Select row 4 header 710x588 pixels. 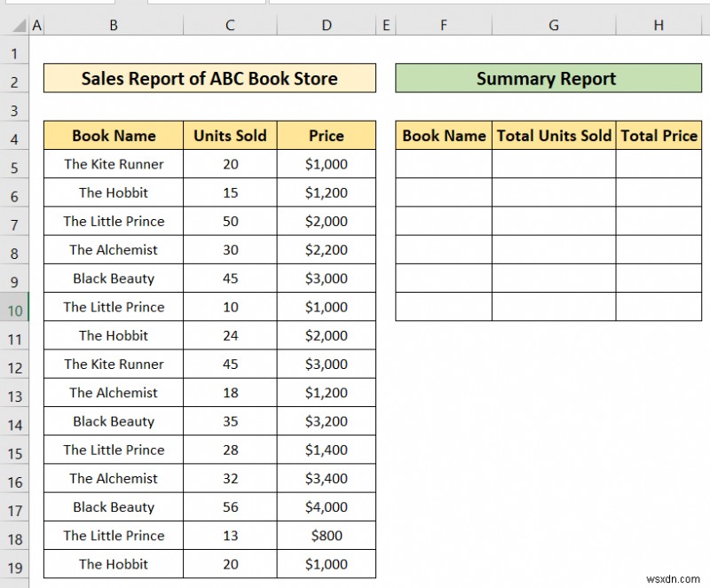tap(13, 136)
